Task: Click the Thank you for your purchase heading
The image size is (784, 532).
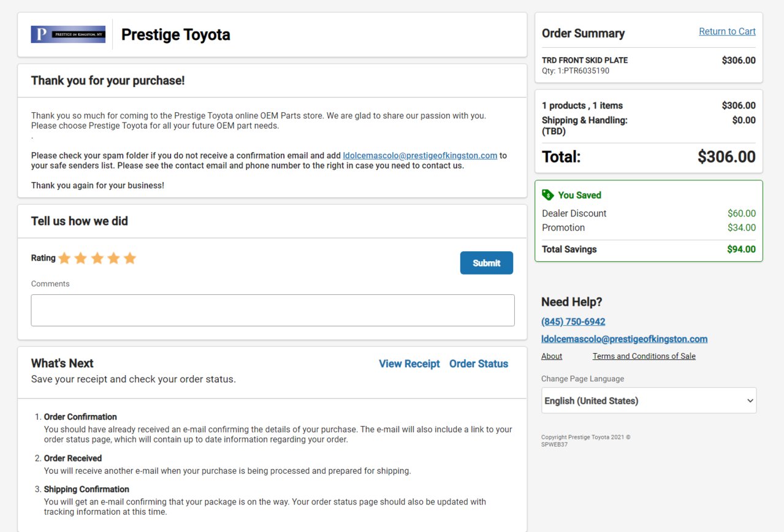Action: coord(108,80)
